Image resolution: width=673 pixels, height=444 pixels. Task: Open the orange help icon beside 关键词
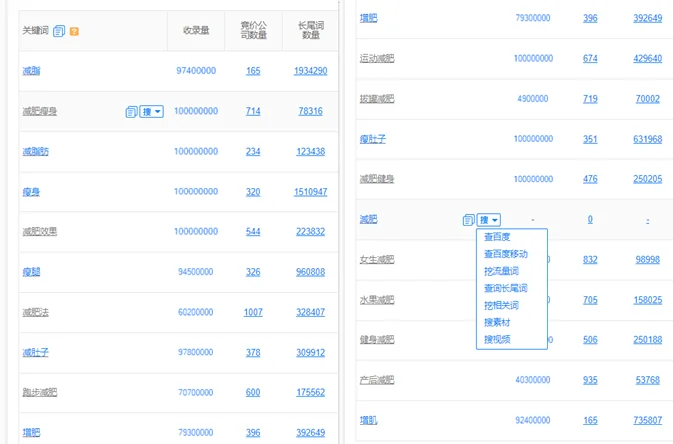[x=74, y=31]
